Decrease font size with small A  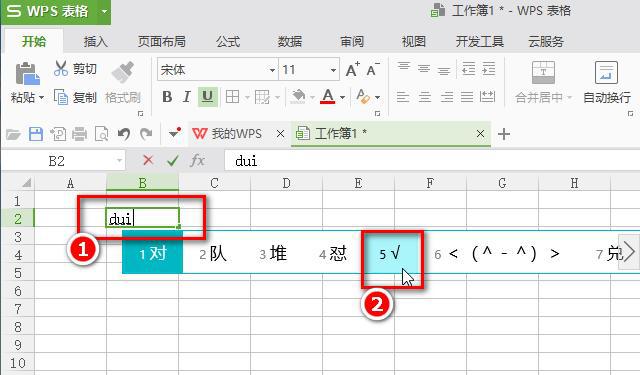pos(373,70)
